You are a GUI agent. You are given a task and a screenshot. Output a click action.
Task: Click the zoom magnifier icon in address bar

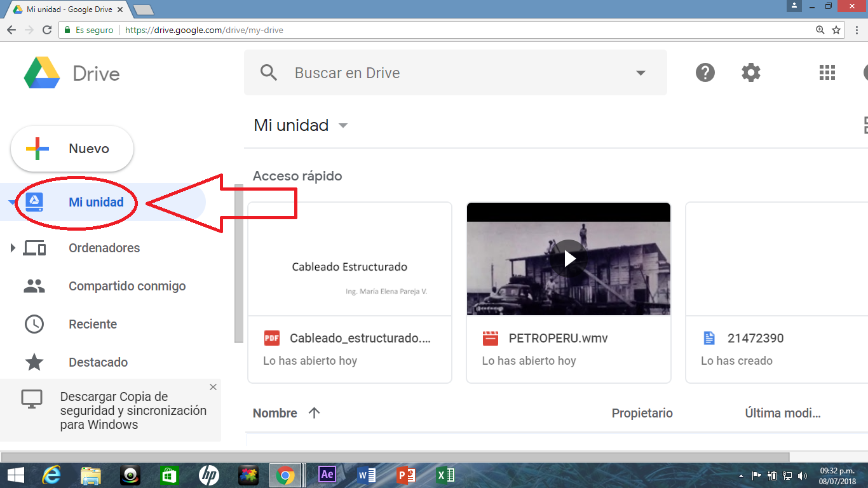coord(820,30)
